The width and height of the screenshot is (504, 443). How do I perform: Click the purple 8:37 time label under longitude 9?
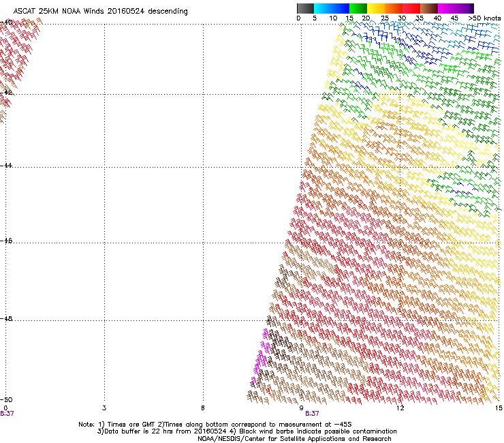(x=312, y=414)
